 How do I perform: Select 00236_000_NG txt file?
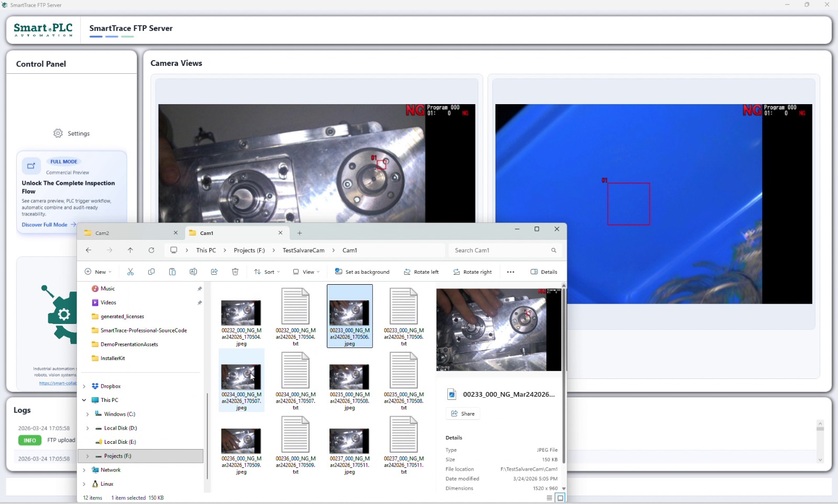pyautogui.click(x=295, y=445)
